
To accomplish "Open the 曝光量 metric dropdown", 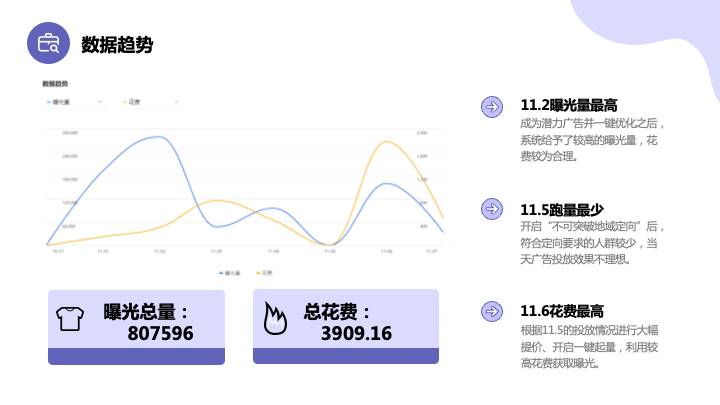I will coord(74,102).
